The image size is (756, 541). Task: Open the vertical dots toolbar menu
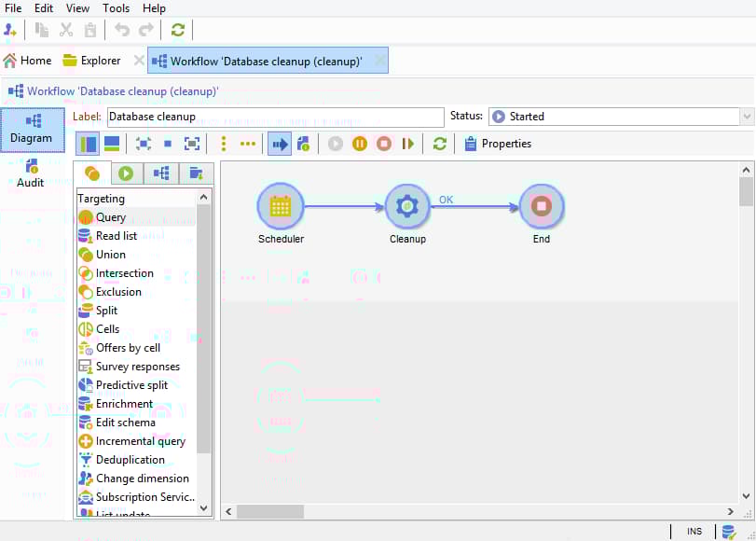pos(223,144)
